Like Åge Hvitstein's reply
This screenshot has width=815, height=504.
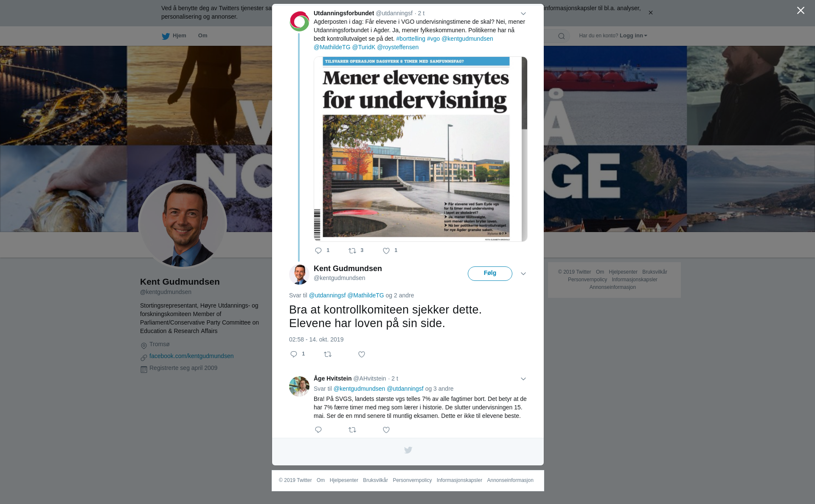pos(386,430)
